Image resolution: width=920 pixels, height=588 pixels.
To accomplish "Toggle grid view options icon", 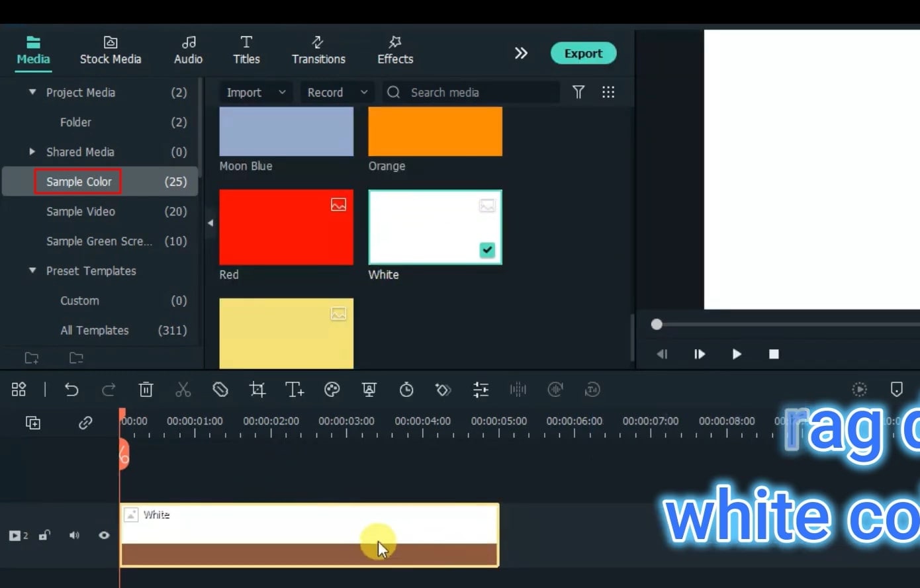I will pyautogui.click(x=608, y=92).
